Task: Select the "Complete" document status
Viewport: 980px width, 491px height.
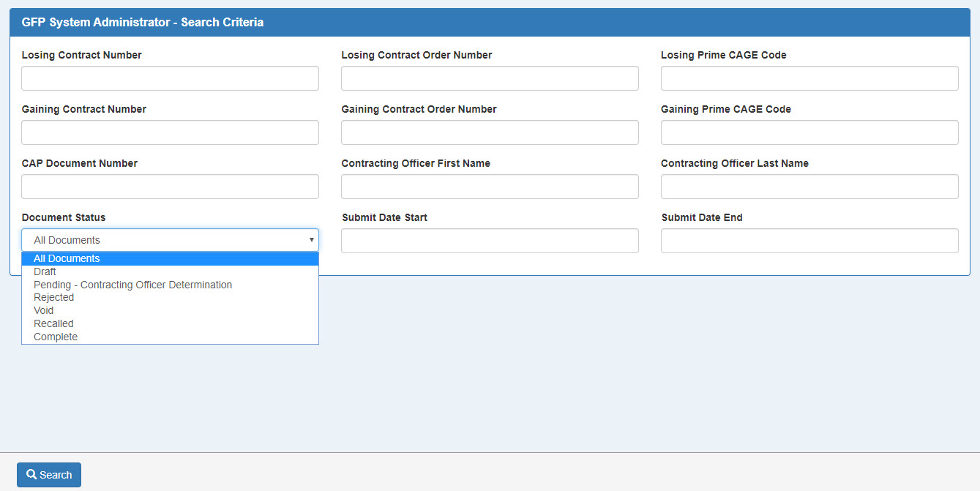Action: [56, 336]
